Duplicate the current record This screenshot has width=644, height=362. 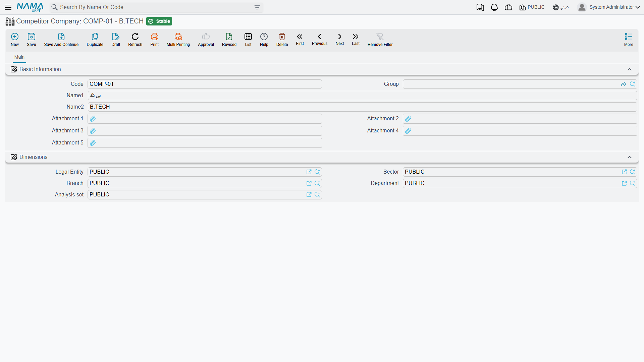click(95, 40)
